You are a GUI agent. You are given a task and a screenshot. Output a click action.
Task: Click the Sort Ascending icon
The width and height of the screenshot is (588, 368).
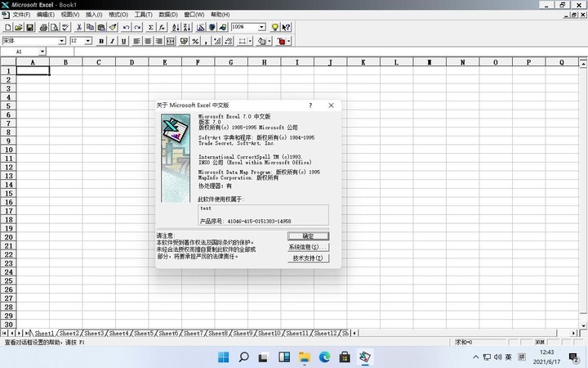coord(176,27)
